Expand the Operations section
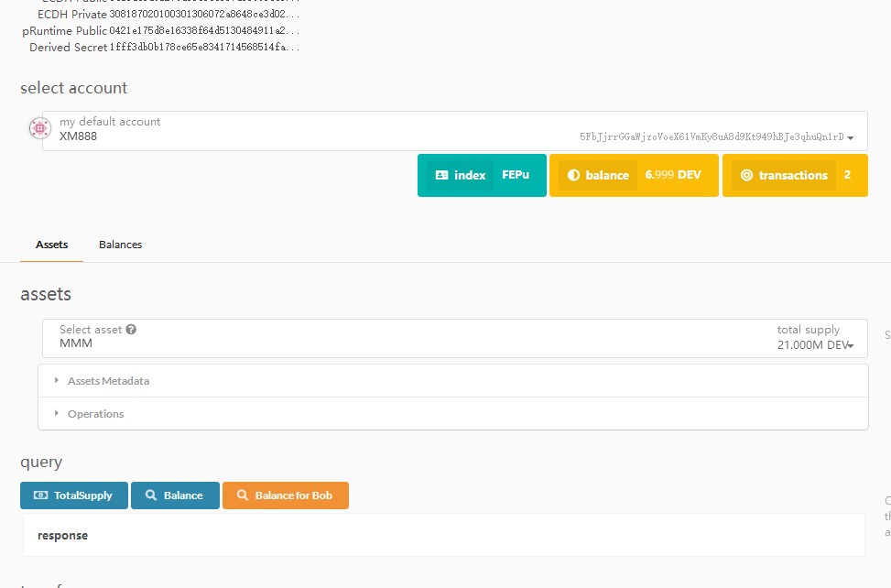Image resolution: width=891 pixels, height=588 pixels. tap(95, 414)
